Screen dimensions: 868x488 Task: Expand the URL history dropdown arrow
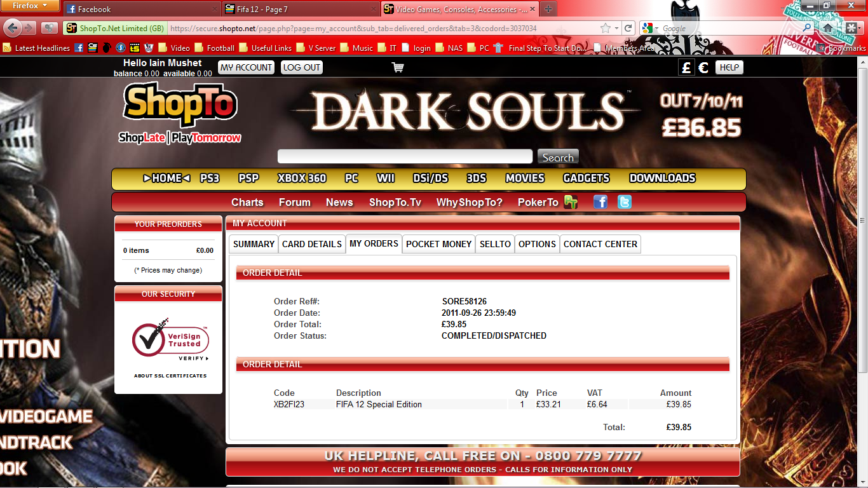616,29
